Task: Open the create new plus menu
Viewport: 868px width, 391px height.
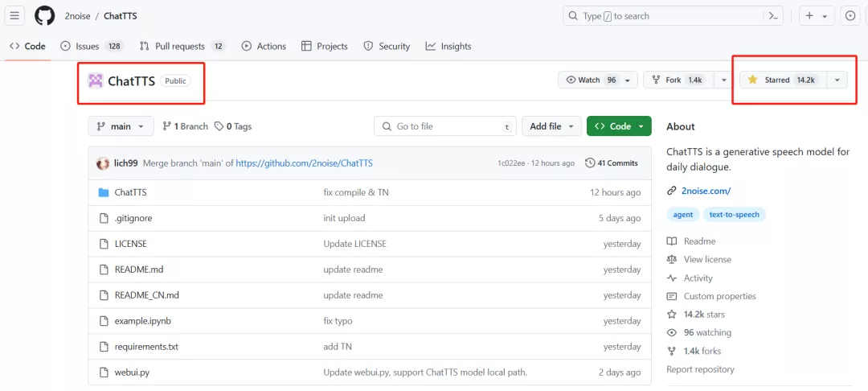Action: pos(816,16)
